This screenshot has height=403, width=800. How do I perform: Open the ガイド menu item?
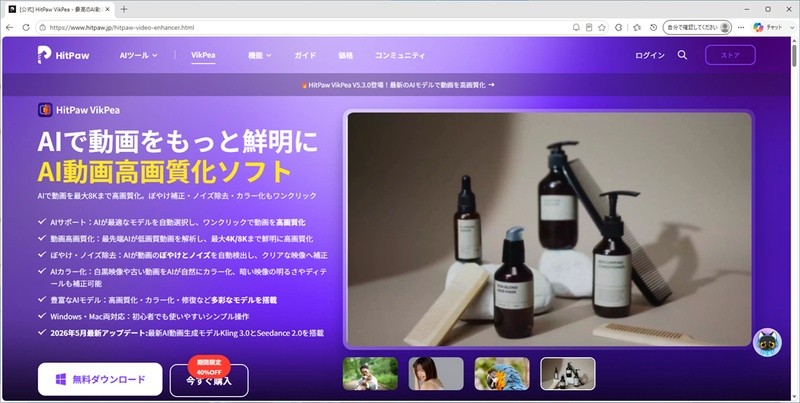(305, 55)
